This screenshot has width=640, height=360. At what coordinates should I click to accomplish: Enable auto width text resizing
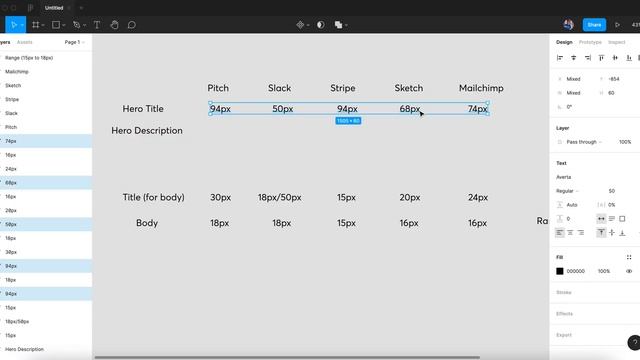601,219
